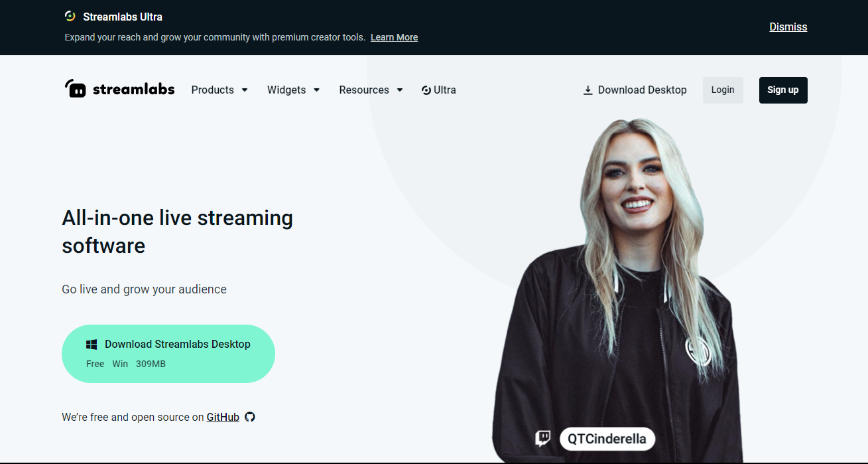Viewport: 868px width, 464px height.
Task: Expand the Products dropdown arrow
Action: [245, 90]
